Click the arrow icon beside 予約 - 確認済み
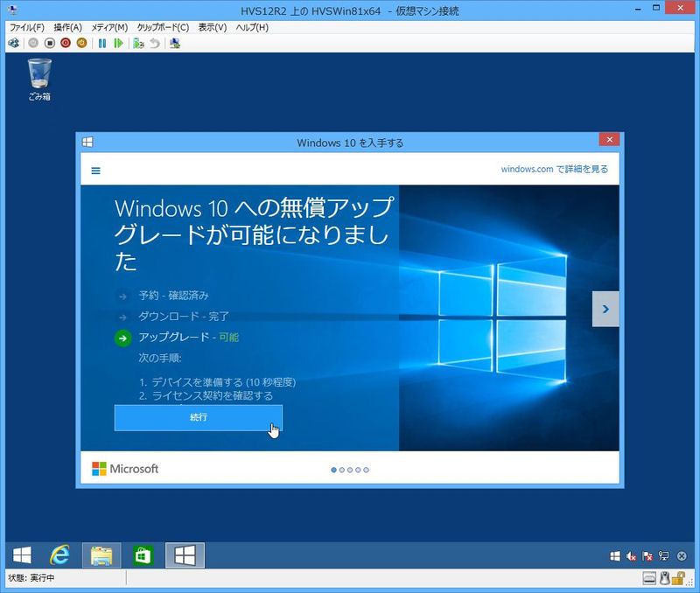Screen dimensions: 700x593 click(x=122, y=296)
